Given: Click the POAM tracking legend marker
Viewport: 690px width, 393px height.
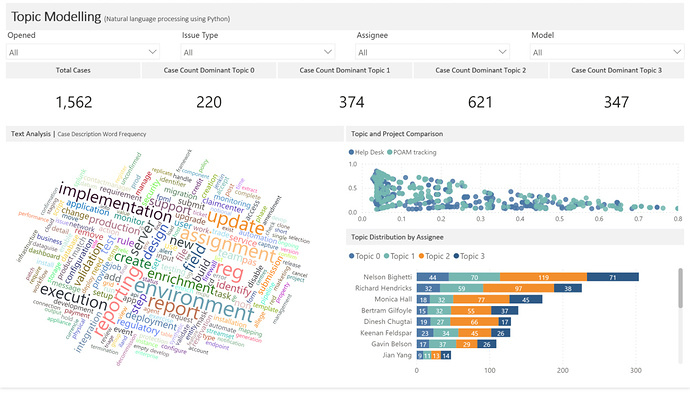Looking at the screenshot, I should 390,152.
